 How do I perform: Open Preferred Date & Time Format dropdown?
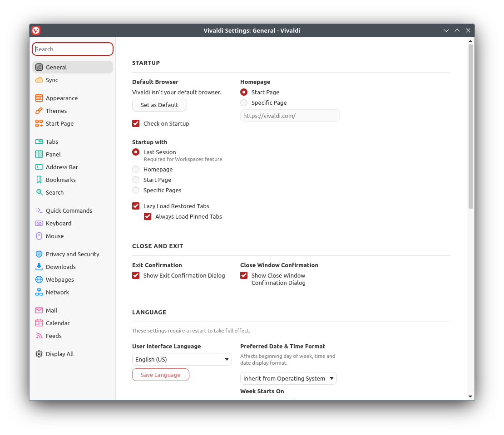pos(288,378)
